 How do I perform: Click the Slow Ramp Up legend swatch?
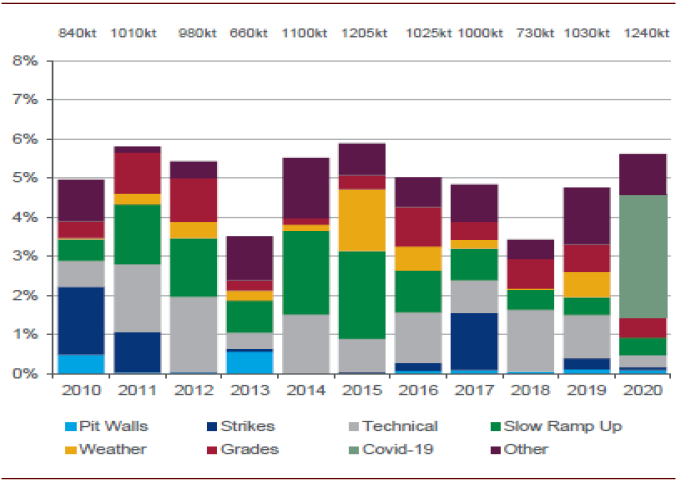point(496,427)
